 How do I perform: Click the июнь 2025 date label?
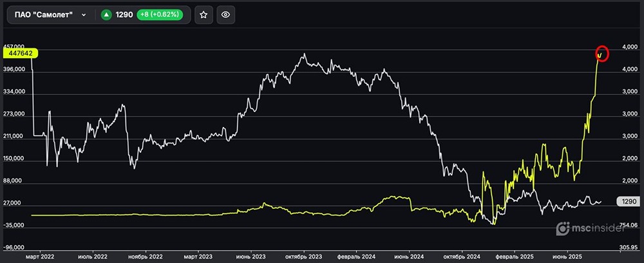click(x=568, y=256)
